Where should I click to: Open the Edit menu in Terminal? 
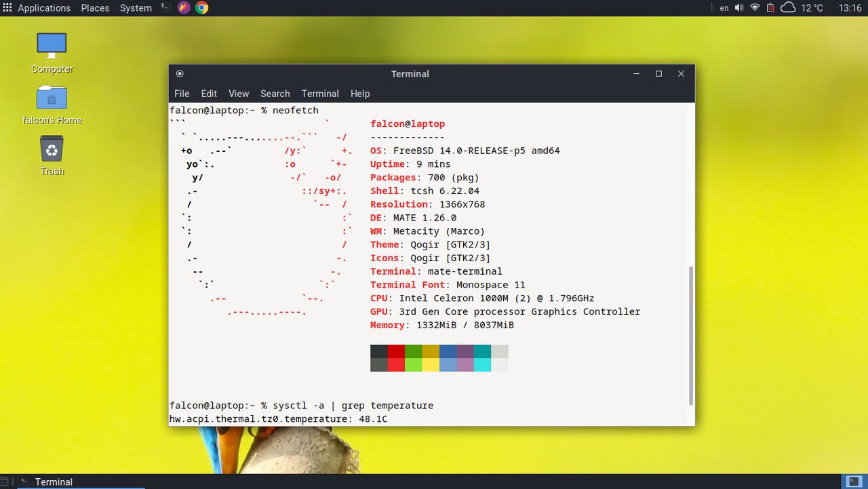click(209, 94)
